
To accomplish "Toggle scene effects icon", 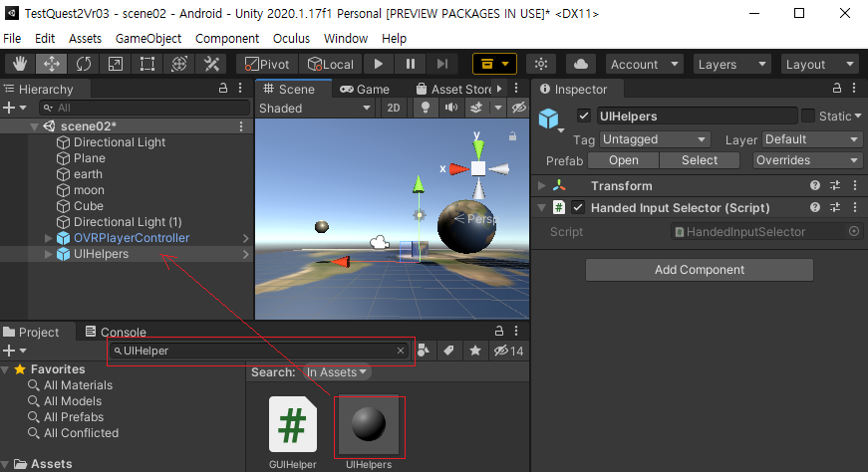I will 476,108.
